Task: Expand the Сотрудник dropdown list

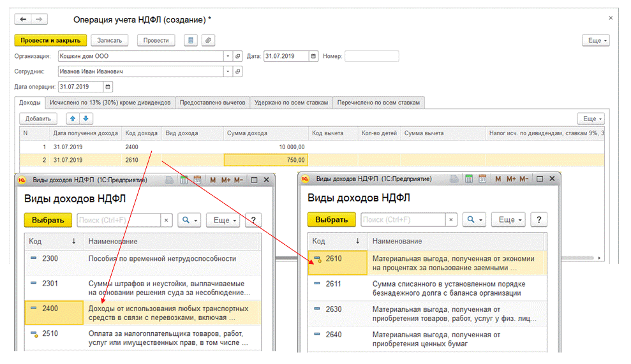Action: [x=228, y=72]
